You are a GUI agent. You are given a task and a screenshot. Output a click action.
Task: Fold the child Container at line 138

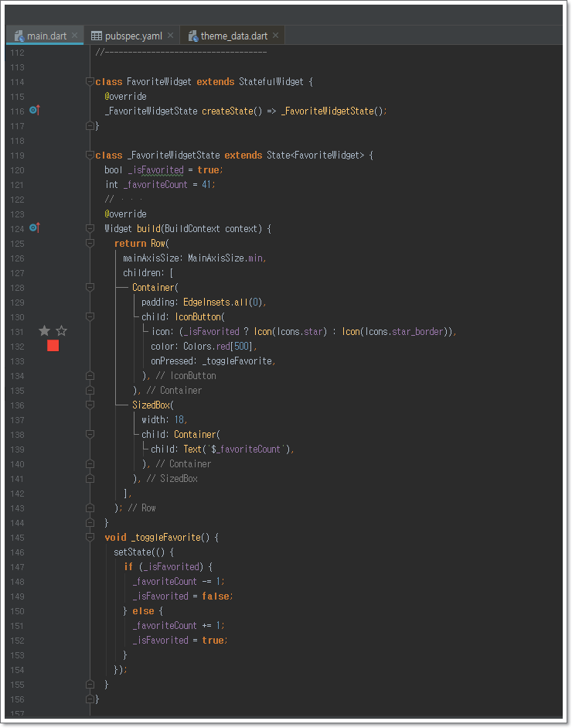pos(90,434)
